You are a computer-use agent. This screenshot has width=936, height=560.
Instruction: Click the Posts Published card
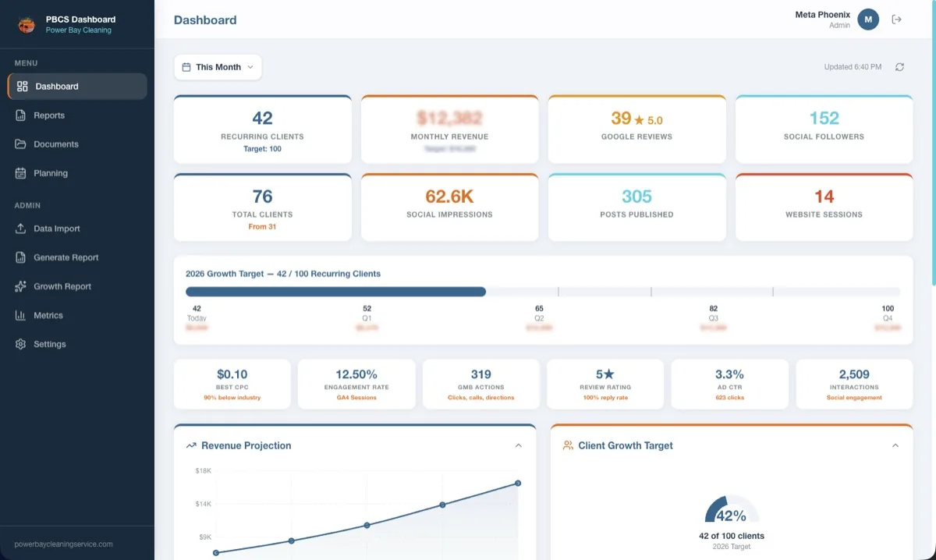(x=636, y=207)
